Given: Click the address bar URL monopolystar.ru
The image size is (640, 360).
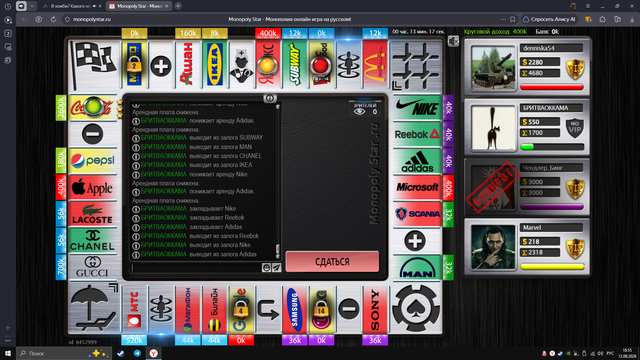Looking at the screenshot, I should 92,19.
